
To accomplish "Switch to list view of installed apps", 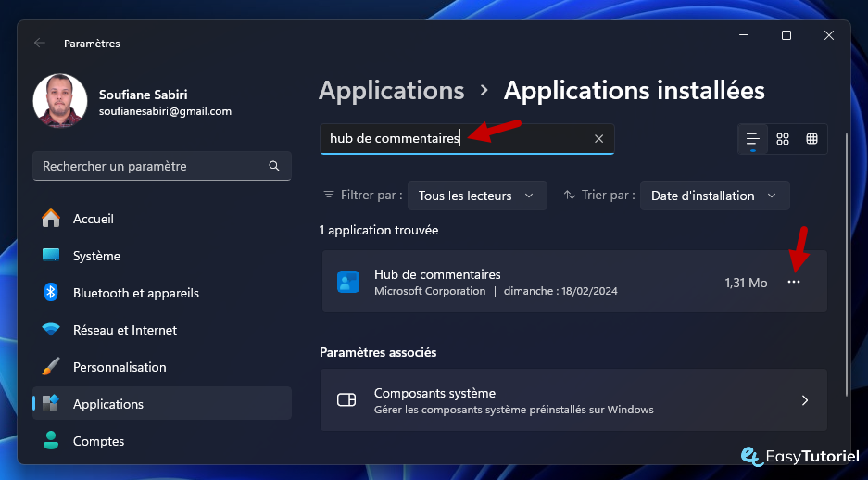I will click(753, 139).
